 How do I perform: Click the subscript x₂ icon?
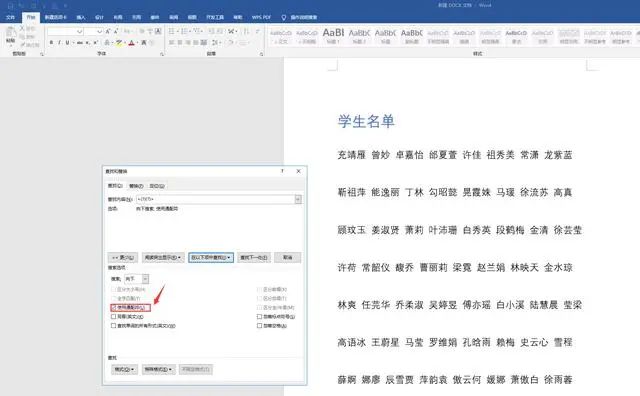87,42
